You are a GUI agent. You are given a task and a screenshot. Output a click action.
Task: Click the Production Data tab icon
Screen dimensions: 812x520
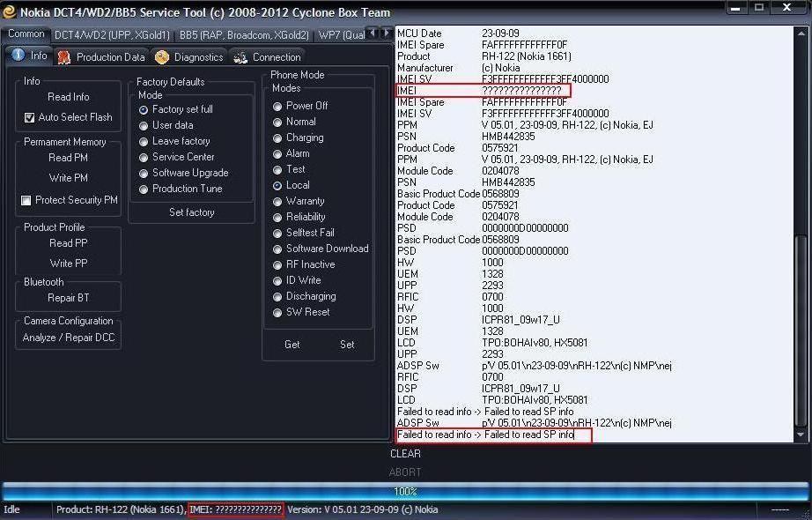[x=64, y=57]
